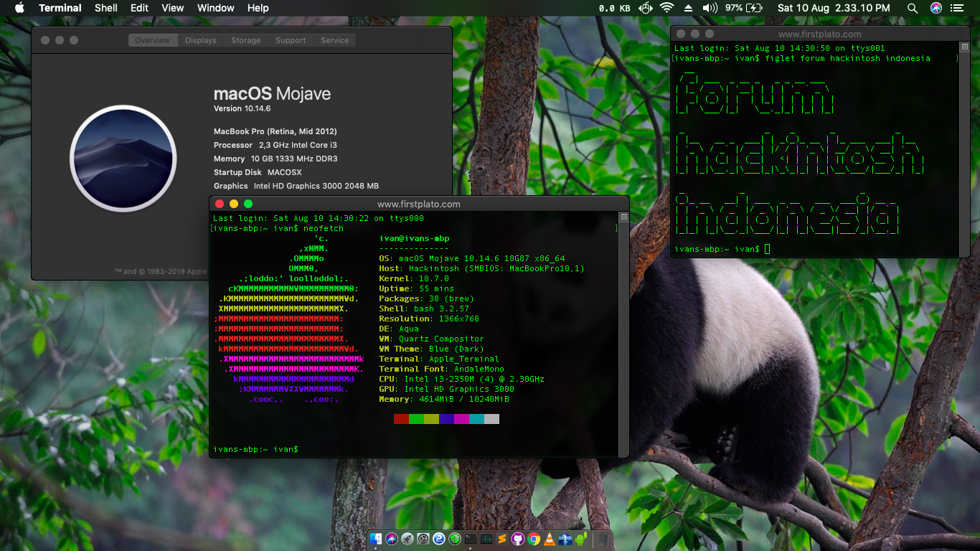Click Startup Disk "MACOSX" value
The height and width of the screenshot is (551, 980).
coord(285,172)
